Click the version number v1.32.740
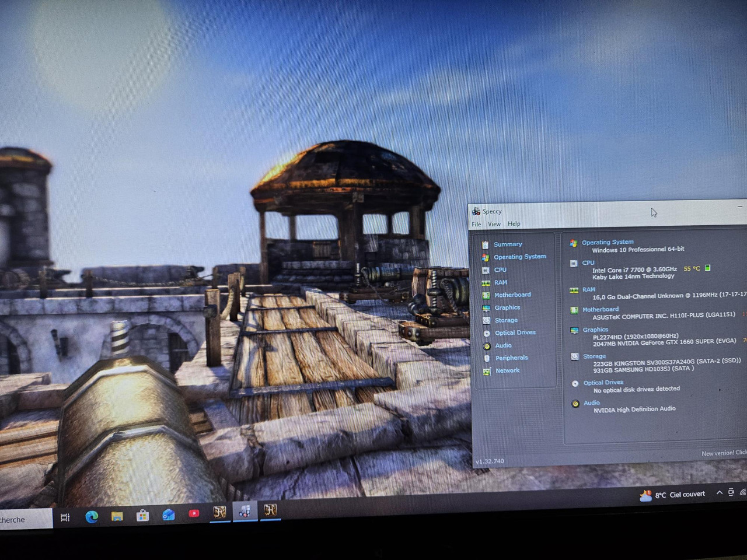The image size is (747, 560). coord(489,461)
